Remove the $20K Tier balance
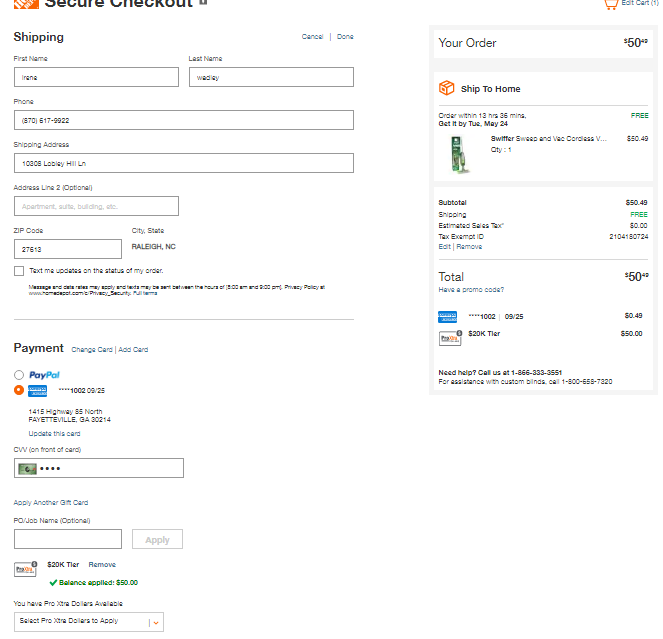Screen dimensions: 663x639 pos(102,565)
